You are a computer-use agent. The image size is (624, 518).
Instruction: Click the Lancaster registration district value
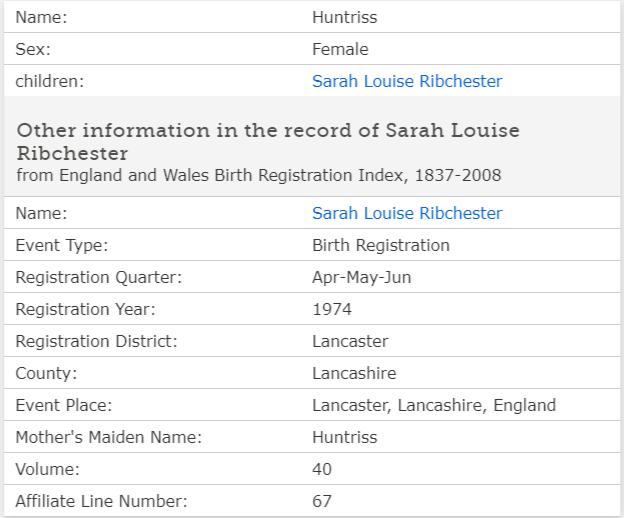click(350, 341)
